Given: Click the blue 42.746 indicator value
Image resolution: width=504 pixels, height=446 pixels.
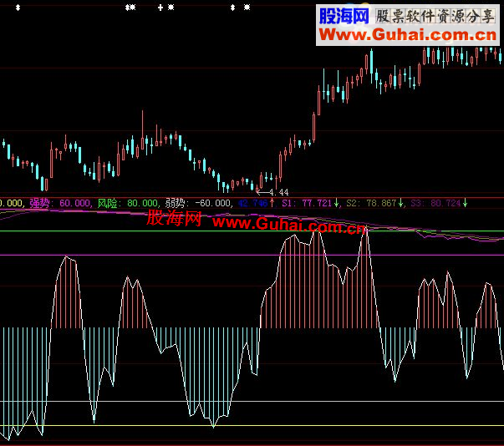Looking at the screenshot, I should tap(252, 203).
